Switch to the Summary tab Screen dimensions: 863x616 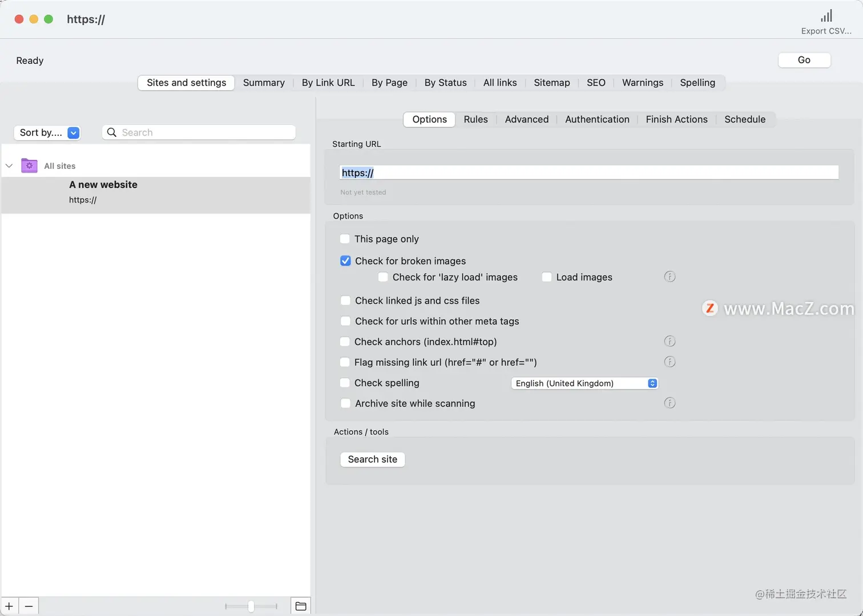click(264, 83)
